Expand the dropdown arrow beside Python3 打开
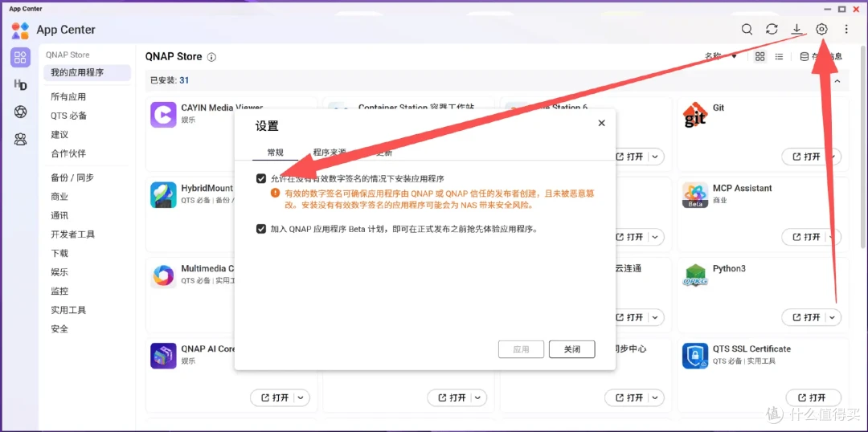 click(832, 317)
